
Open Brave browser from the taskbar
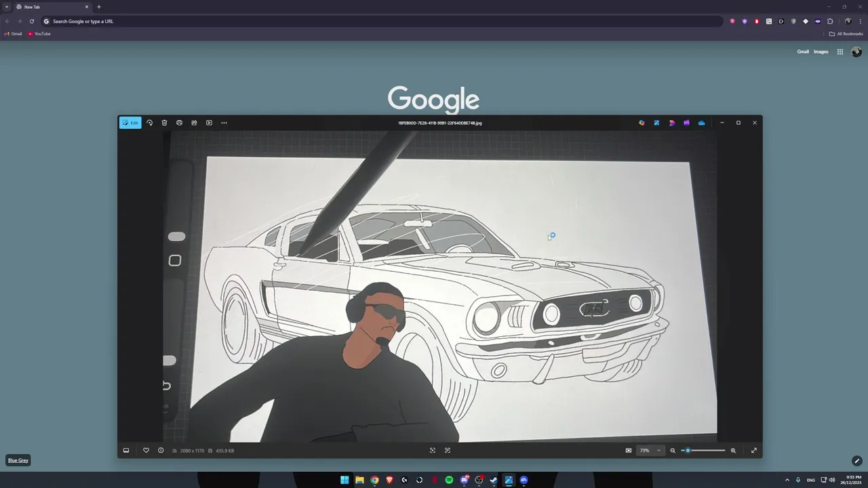[x=389, y=480]
